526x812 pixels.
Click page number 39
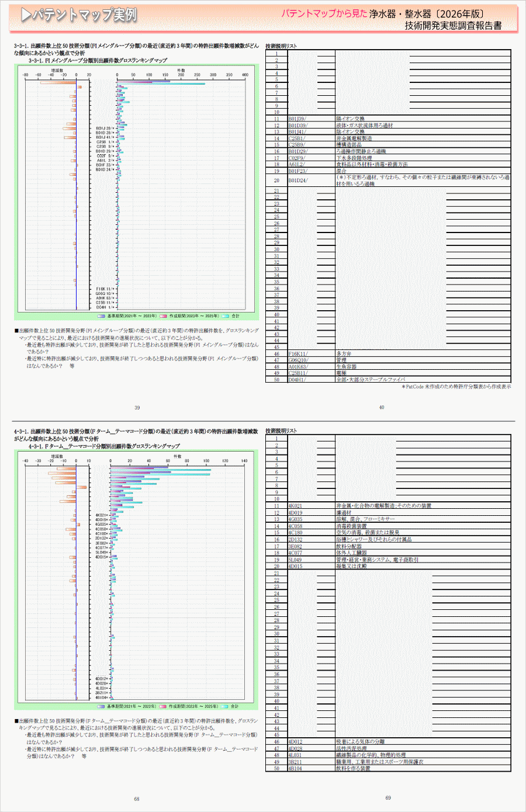[137, 408]
